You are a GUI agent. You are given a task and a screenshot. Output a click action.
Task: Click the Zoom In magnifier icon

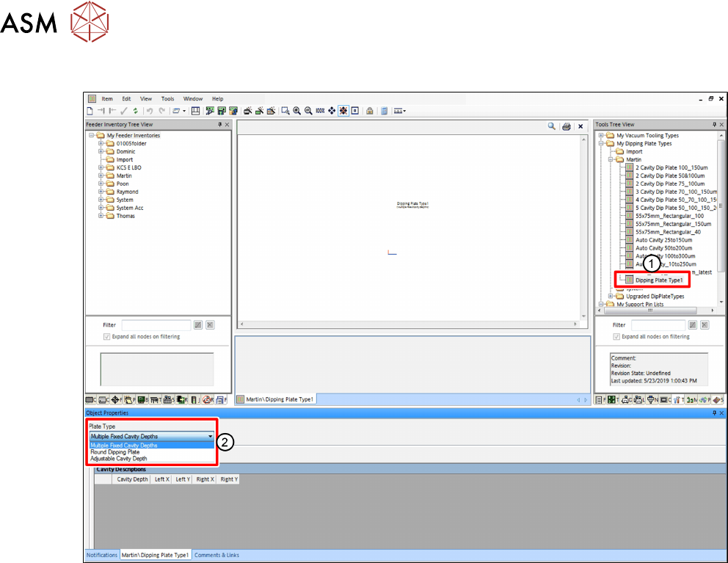click(296, 111)
